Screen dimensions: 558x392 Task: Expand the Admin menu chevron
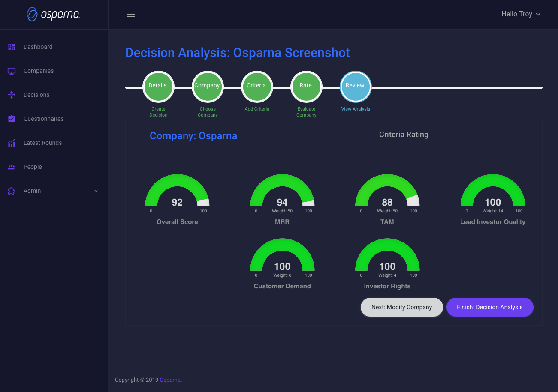coord(96,191)
